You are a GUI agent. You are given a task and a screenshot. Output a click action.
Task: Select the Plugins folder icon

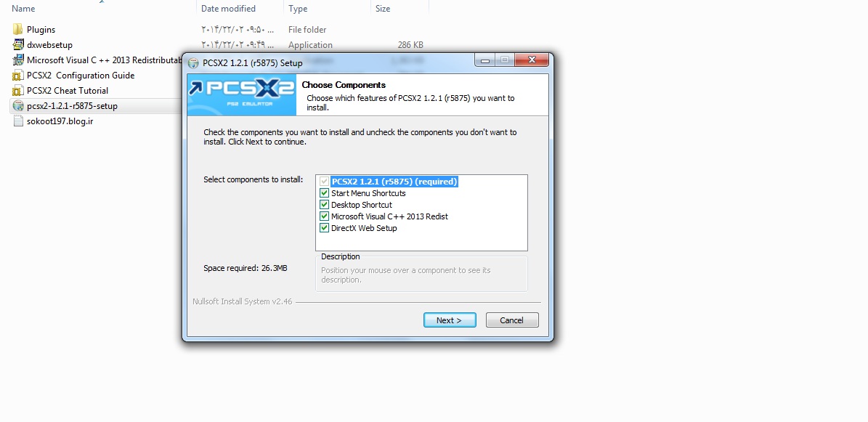coord(17,29)
